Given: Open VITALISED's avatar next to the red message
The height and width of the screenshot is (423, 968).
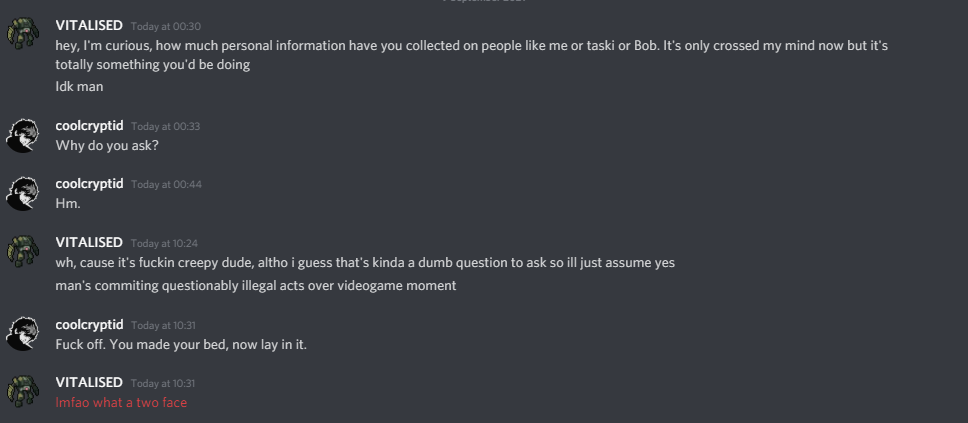Looking at the screenshot, I should [23, 392].
